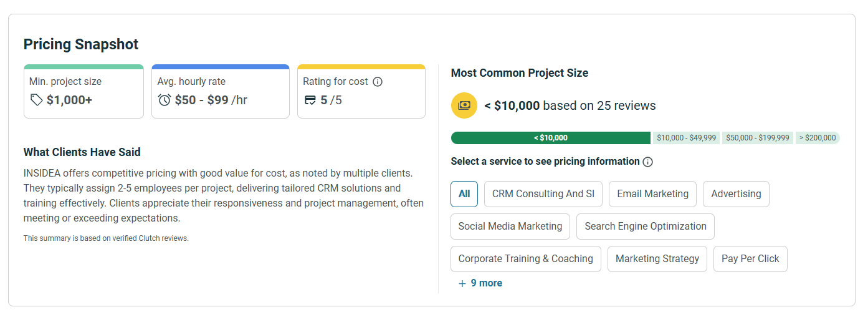Select the Email Marketing service filter
Screen dimensions: 868x322
pyautogui.click(x=652, y=194)
